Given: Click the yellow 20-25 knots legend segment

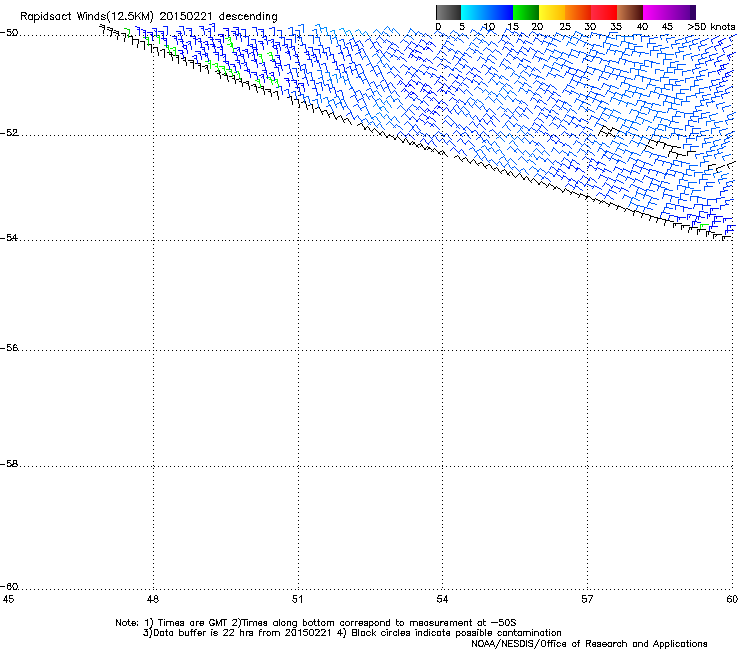Looking at the screenshot, I should tap(552, 12).
